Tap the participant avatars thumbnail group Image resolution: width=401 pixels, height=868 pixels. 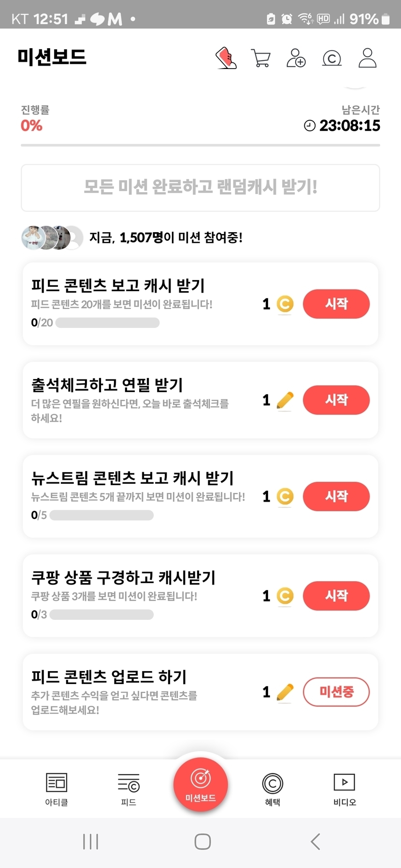(x=52, y=238)
